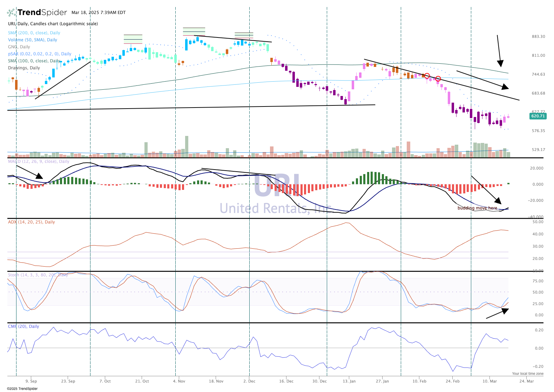Click the second red circle marker on price
Screen dimensions: 554x392
438,78
